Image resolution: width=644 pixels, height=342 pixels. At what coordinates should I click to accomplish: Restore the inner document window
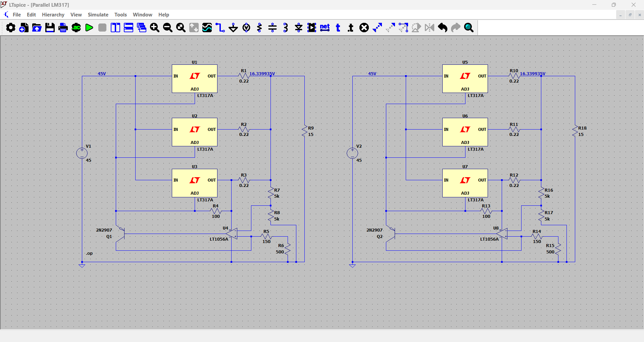point(630,15)
